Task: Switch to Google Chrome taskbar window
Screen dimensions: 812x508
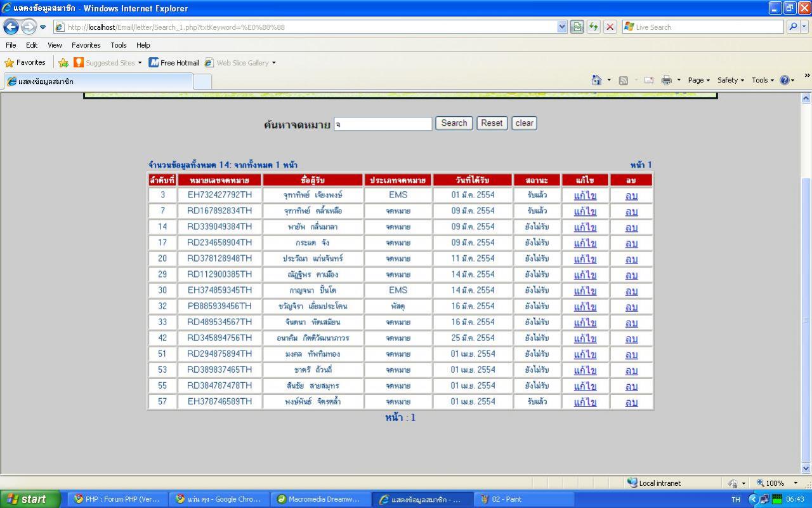Action: [x=219, y=499]
